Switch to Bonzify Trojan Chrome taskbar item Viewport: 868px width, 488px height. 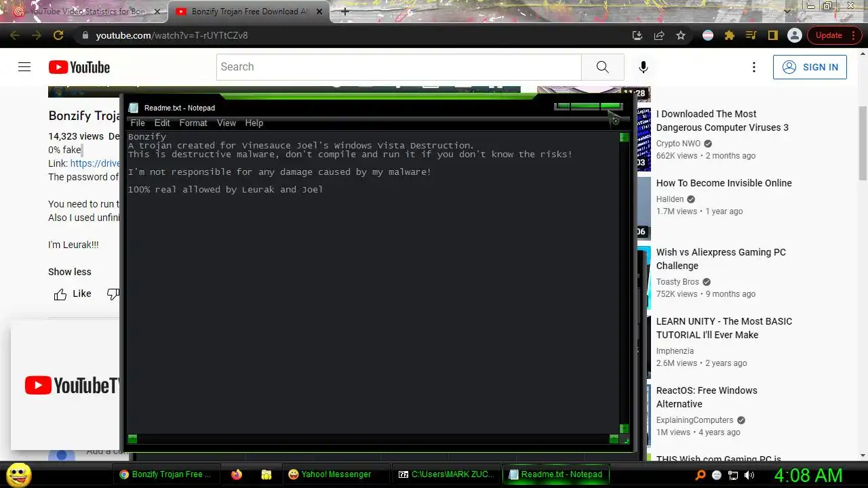167,474
